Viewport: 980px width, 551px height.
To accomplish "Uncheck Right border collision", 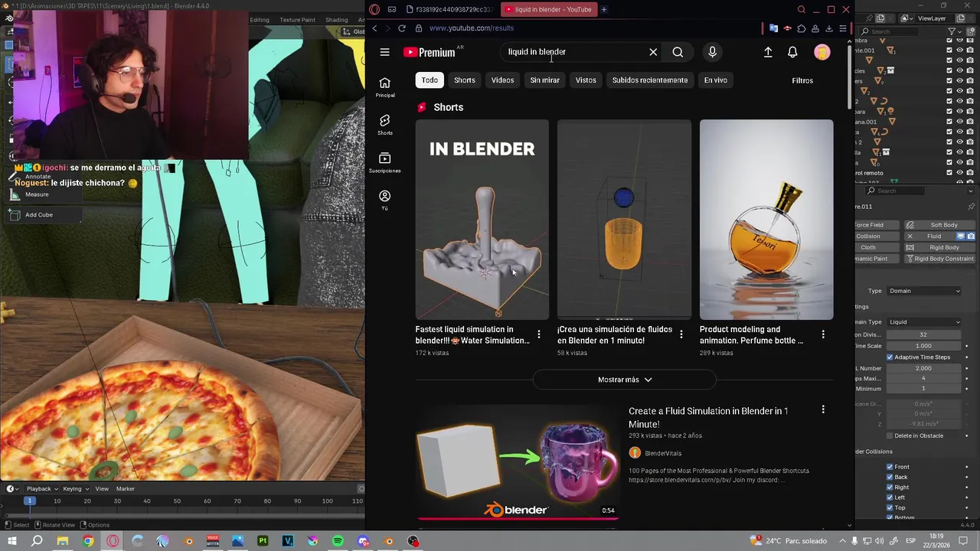I will (x=890, y=487).
